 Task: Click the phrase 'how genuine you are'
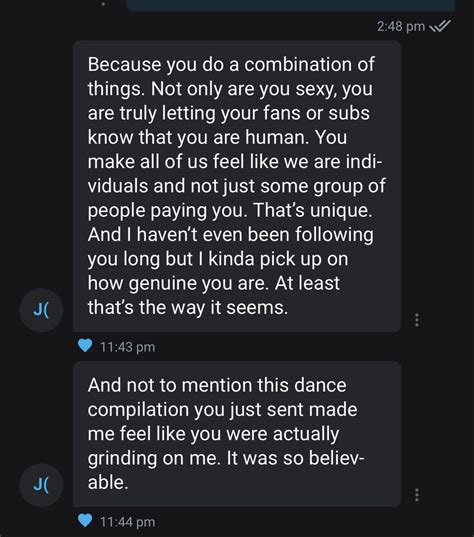click(x=176, y=283)
